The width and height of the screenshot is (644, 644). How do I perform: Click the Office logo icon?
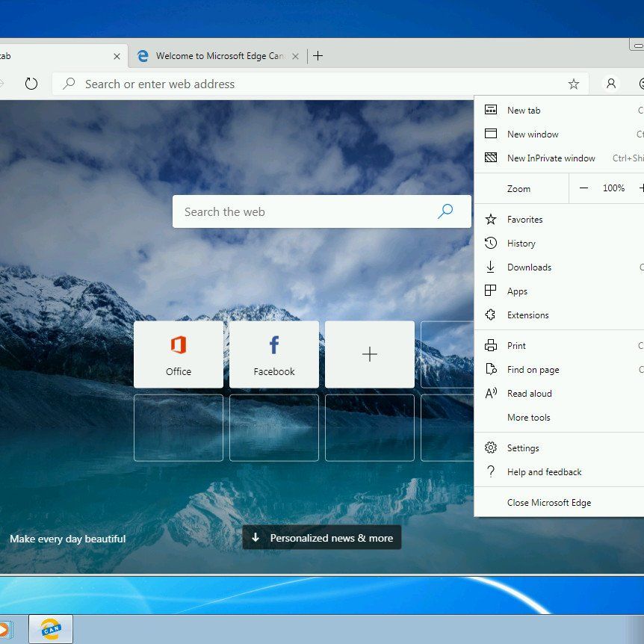[179, 345]
